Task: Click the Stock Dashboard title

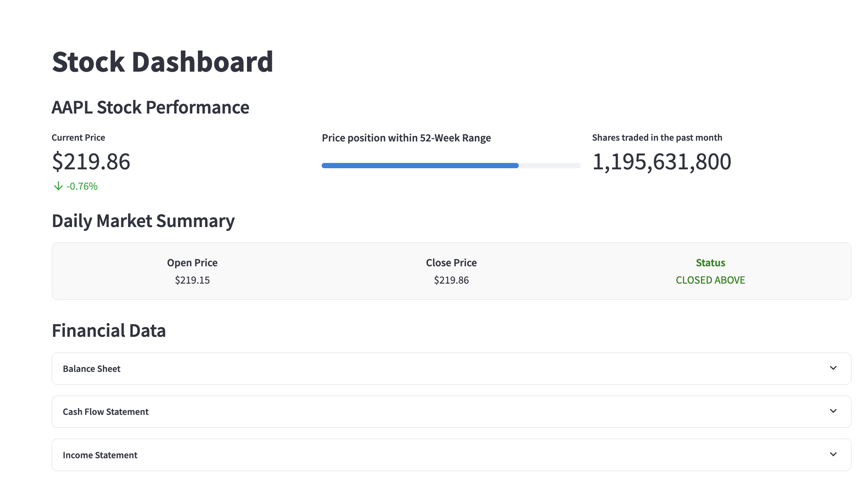Action: [x=163, y=62]
